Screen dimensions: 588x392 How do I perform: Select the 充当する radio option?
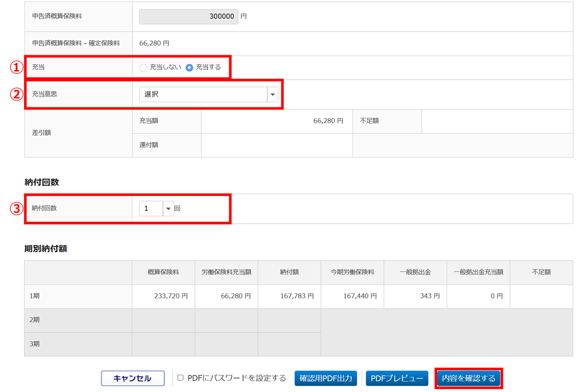[x=189, y=67]
